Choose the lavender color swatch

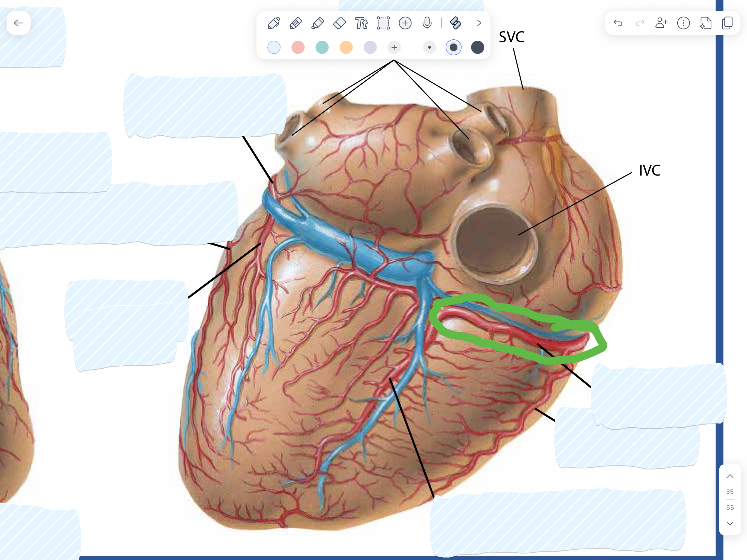370,47
